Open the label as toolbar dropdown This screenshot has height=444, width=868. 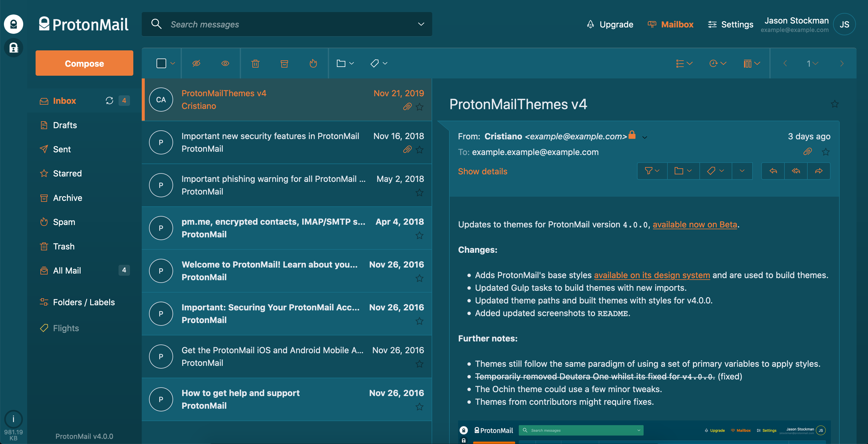coord(379,63)
